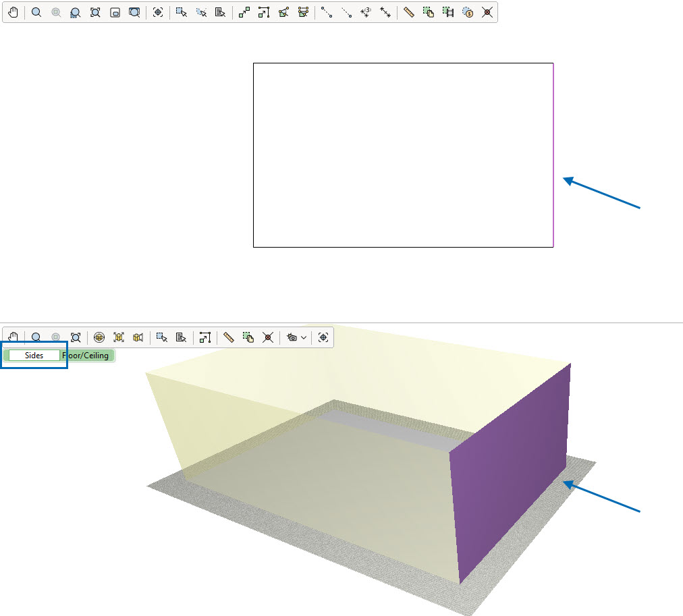
Task: Click zoom to frame magnifier in top toolbar
Action: pyautogui.click(x=134, y=12)
